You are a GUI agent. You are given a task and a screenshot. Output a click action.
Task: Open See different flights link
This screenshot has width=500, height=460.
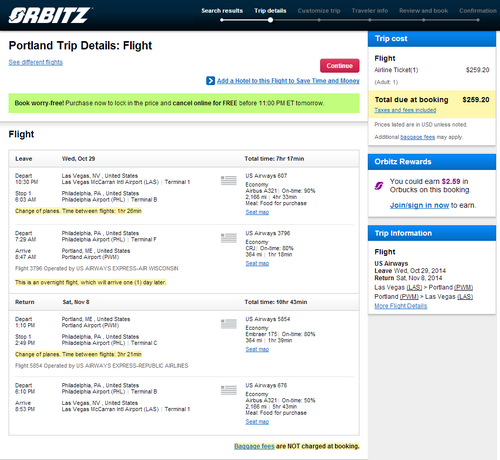[x=36, y=62]
